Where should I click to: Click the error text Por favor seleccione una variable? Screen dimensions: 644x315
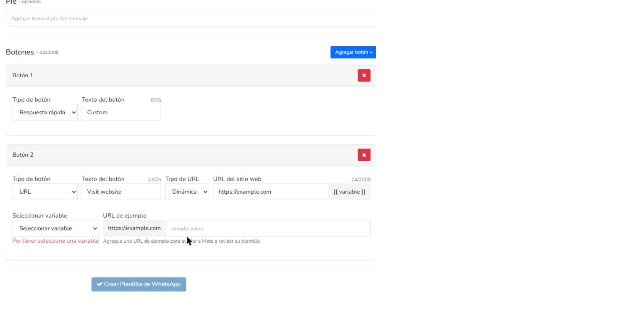(x=55, y=241)
